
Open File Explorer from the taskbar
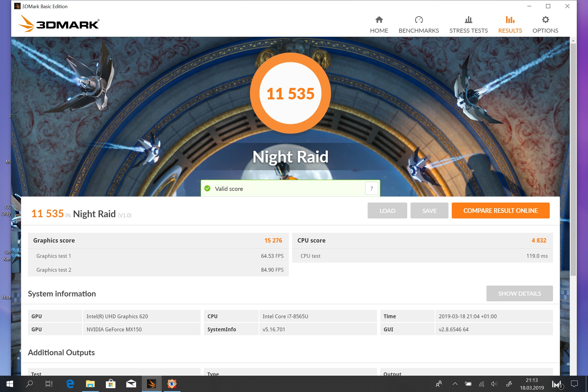pos(90,384)
